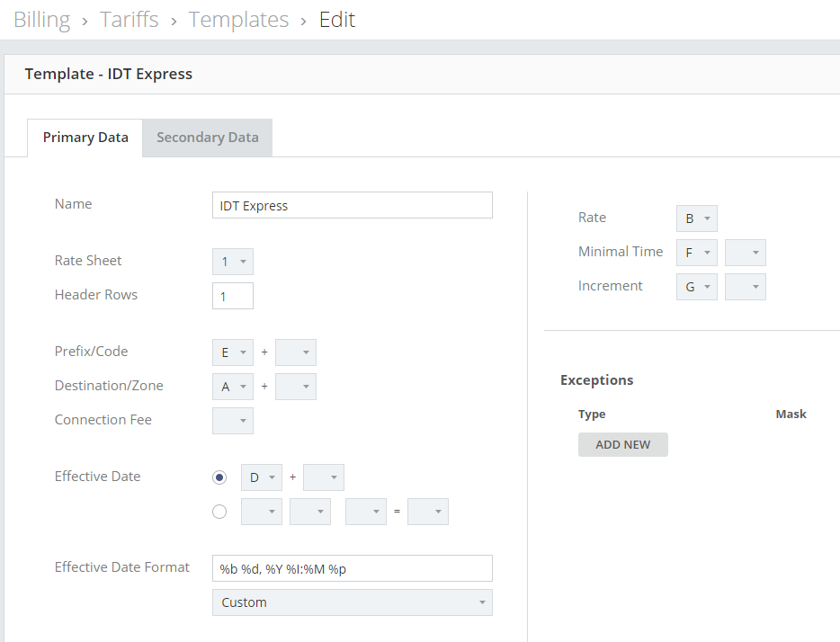Image resolution: width=840 pixels, height=642 pixels.
Task: Open Rate column B dropdown
Action: (696, 218)
